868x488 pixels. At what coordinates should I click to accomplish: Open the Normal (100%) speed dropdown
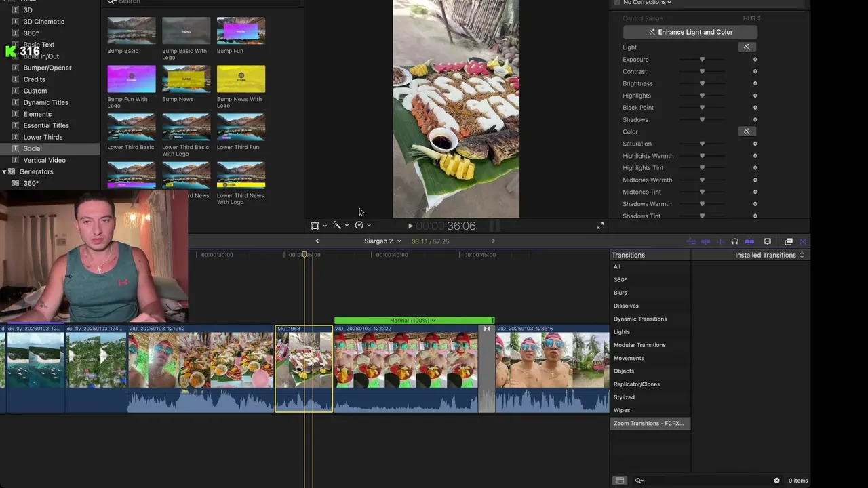point(412,321)
